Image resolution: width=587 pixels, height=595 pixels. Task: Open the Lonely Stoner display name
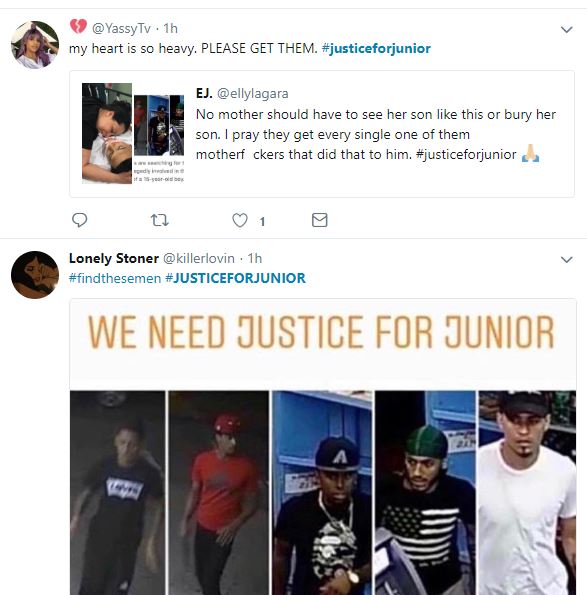pos(114,258)
